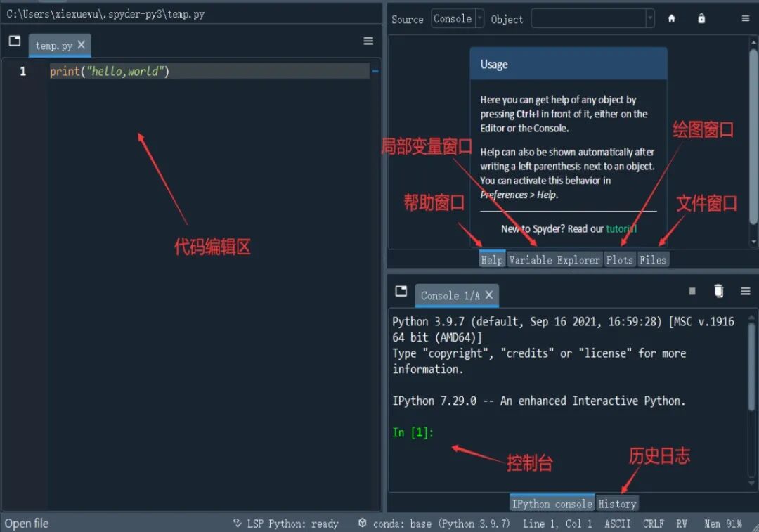This screenshot has height=532, width=759.
Task: Click the Mem 91% status
Action: click(723, 524)
